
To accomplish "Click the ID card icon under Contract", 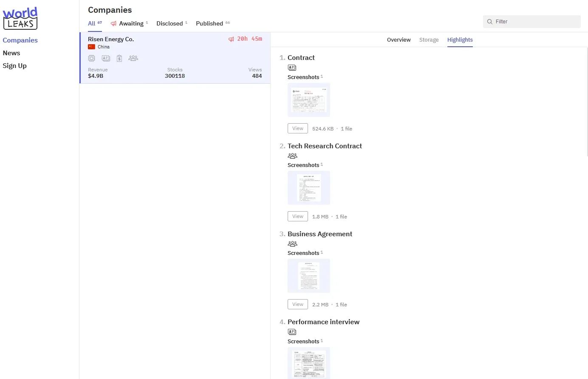I will [x=292, y=68].
